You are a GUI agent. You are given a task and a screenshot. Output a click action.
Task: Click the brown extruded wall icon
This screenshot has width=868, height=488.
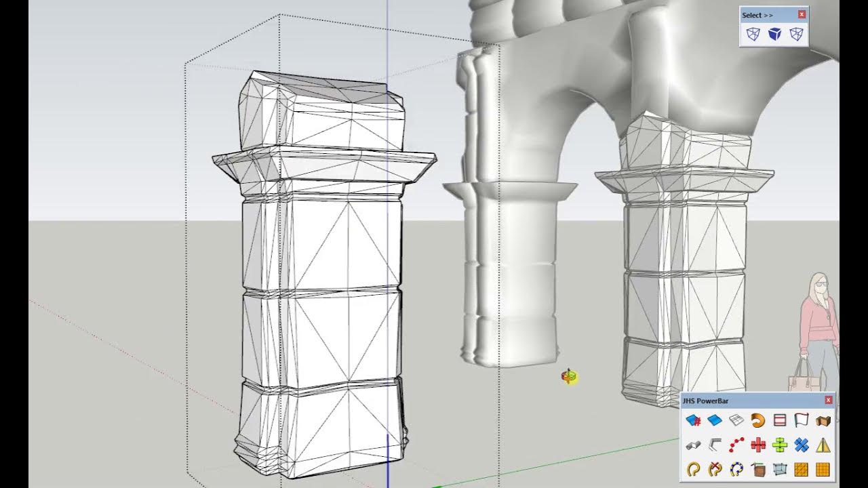click(823, 421)
